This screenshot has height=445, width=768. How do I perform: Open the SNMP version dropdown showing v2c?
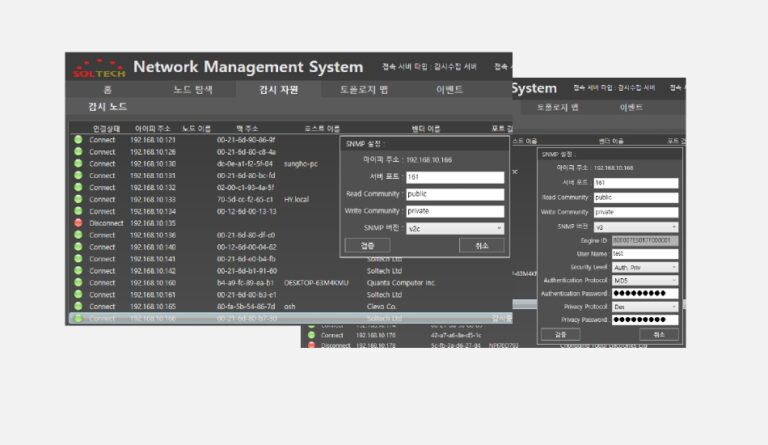click(455, 228)
